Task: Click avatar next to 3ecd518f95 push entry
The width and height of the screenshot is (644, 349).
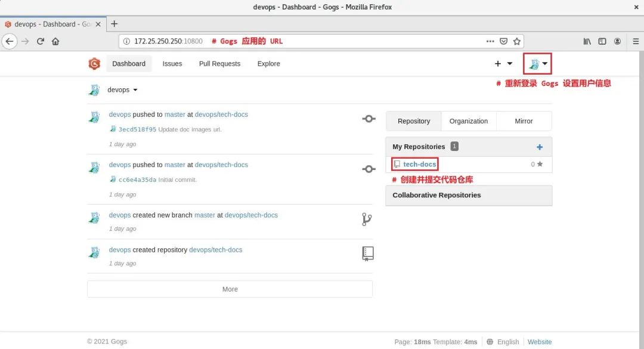Action: (x=94, y=117)
